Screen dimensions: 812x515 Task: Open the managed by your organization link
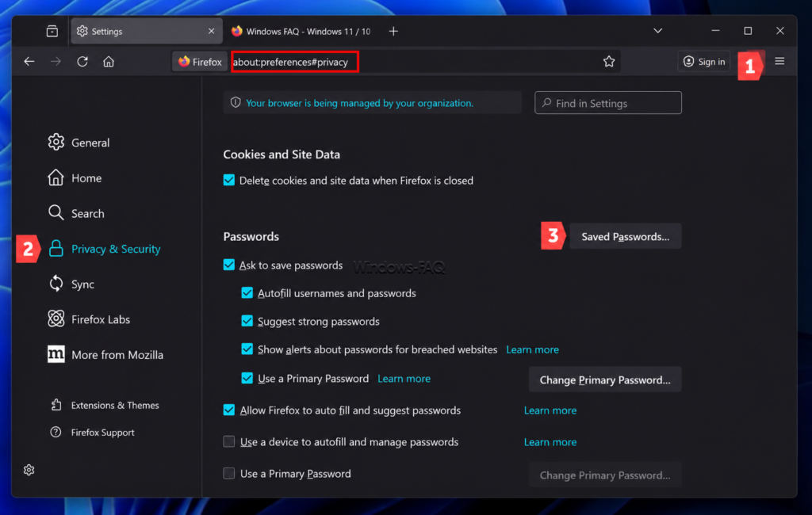[359, 103]
